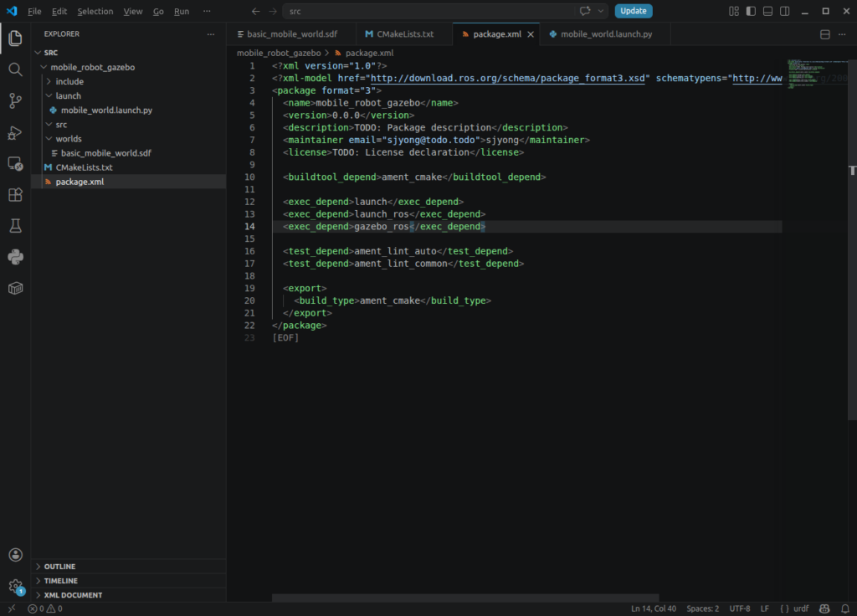The height and width of the screenshot is (616, 857).
Task: Switch to basic_mobile_world.sdf tab
Action: [x=292, y=33]
